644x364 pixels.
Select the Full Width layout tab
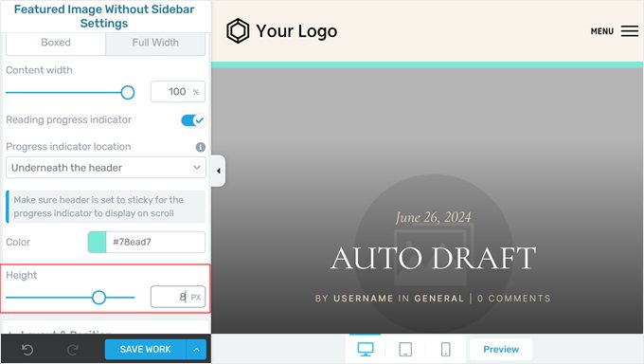point(155,43)
